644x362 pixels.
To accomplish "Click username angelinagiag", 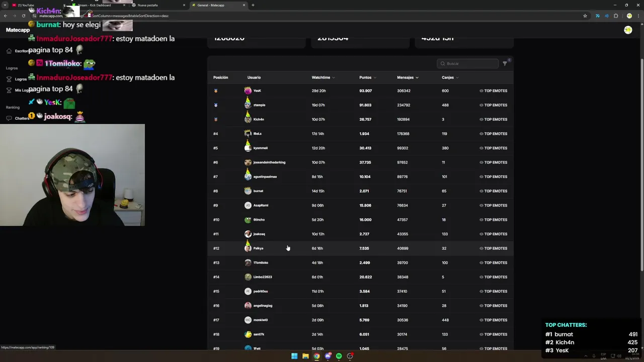I will [x=263, y=306].
